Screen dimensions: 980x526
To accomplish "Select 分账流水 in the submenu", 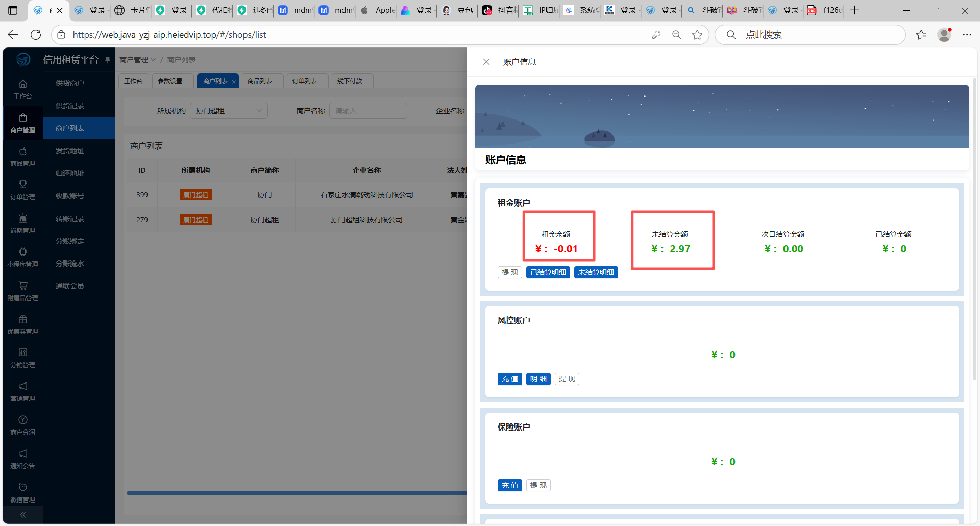I will [x=70, y=264].
